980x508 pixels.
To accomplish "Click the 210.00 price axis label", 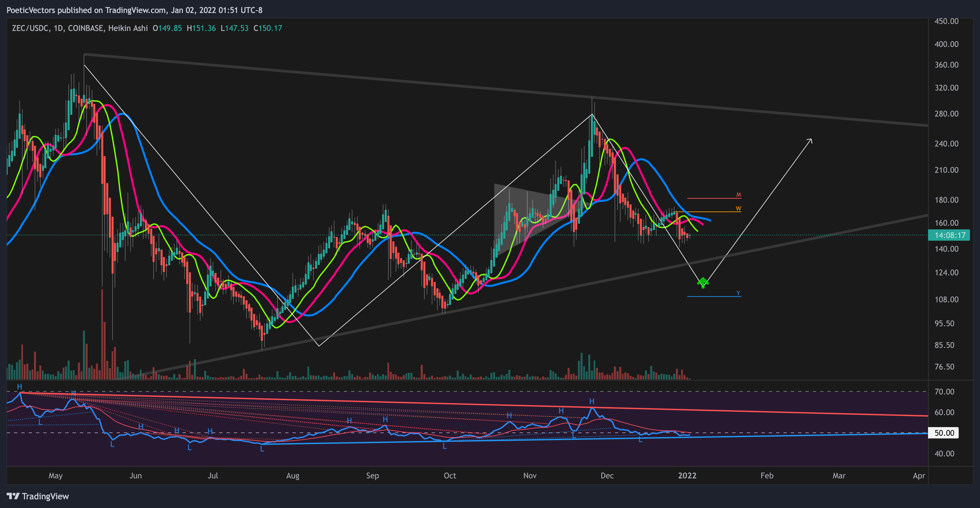I will (x=946, y=170).
